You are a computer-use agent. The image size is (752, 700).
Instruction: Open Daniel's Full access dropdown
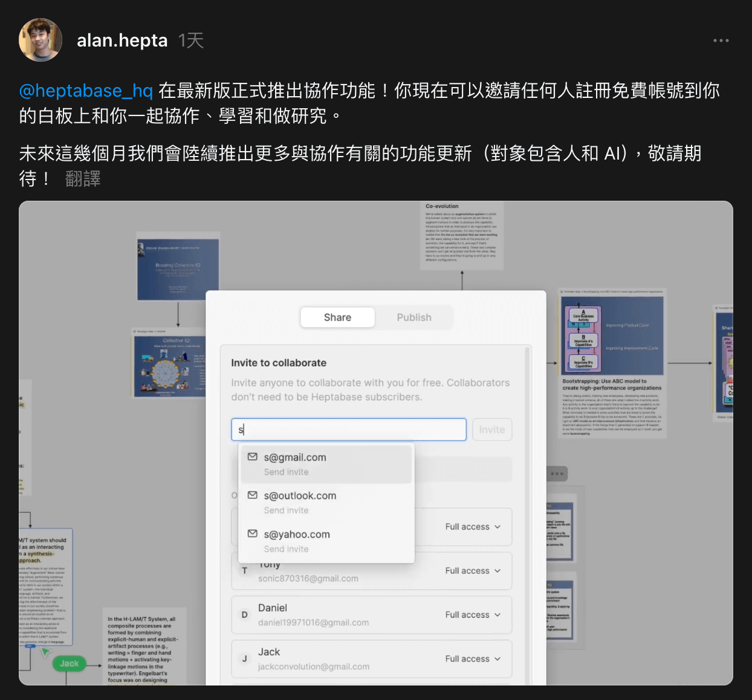click(x=473, y=615)
